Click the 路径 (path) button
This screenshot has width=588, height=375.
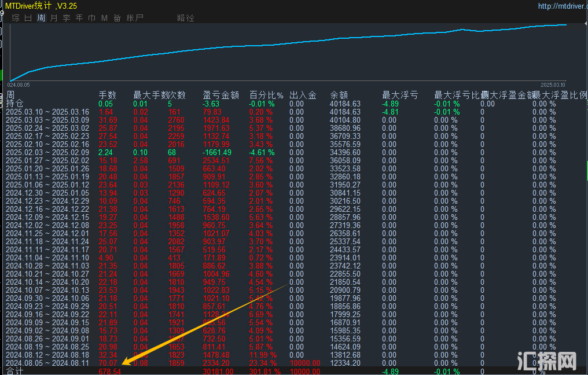pos(186,18)
